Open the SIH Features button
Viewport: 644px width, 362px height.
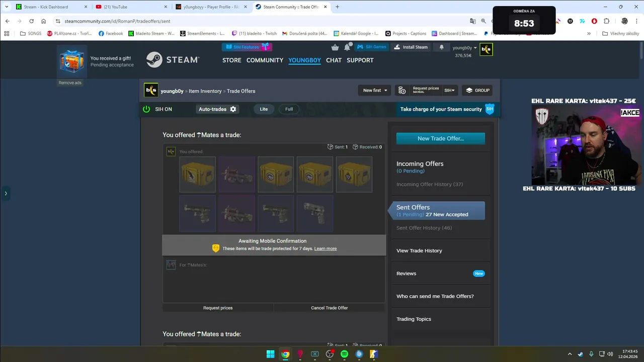click(x=247, y=47)
